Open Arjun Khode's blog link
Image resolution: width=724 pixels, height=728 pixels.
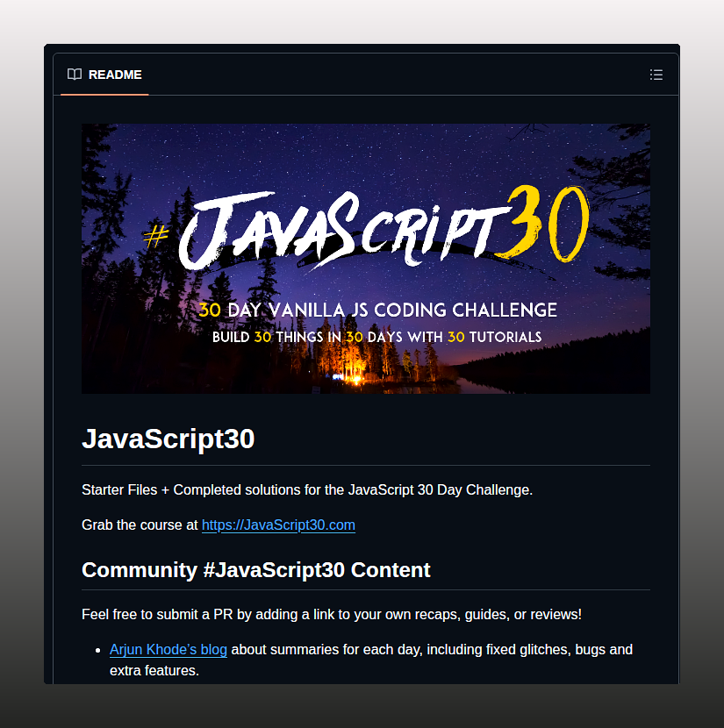pyautogui.click(x=168, y=650)
